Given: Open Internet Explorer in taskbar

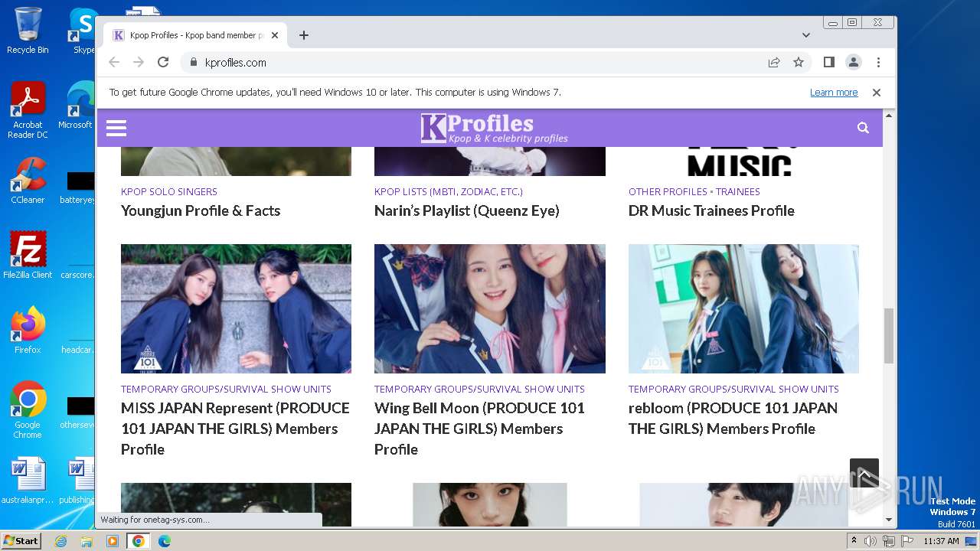Looking at the screenshot, I should tap(60, 541).
